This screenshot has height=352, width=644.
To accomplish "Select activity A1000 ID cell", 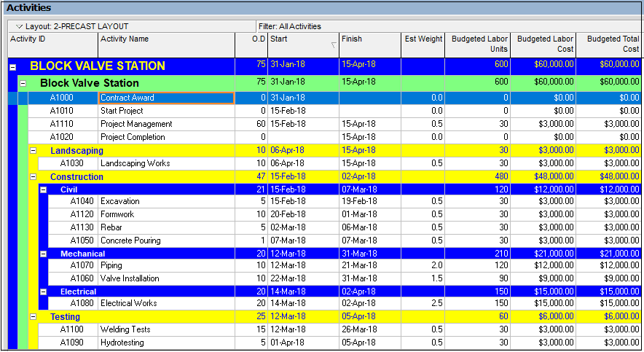I will click(x=63, y=98).
